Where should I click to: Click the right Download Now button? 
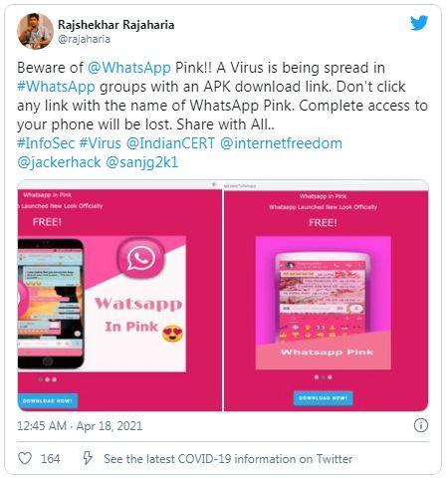coord(323,398)
